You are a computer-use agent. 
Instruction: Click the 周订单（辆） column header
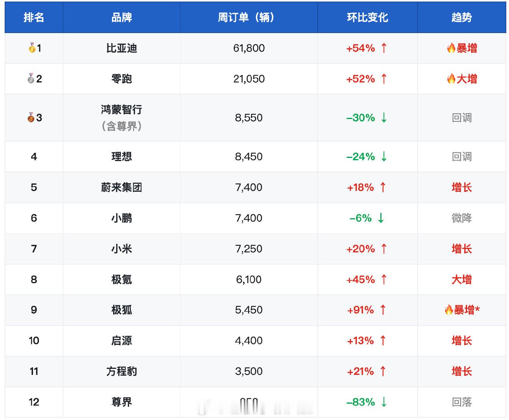[x=249, y=17]
